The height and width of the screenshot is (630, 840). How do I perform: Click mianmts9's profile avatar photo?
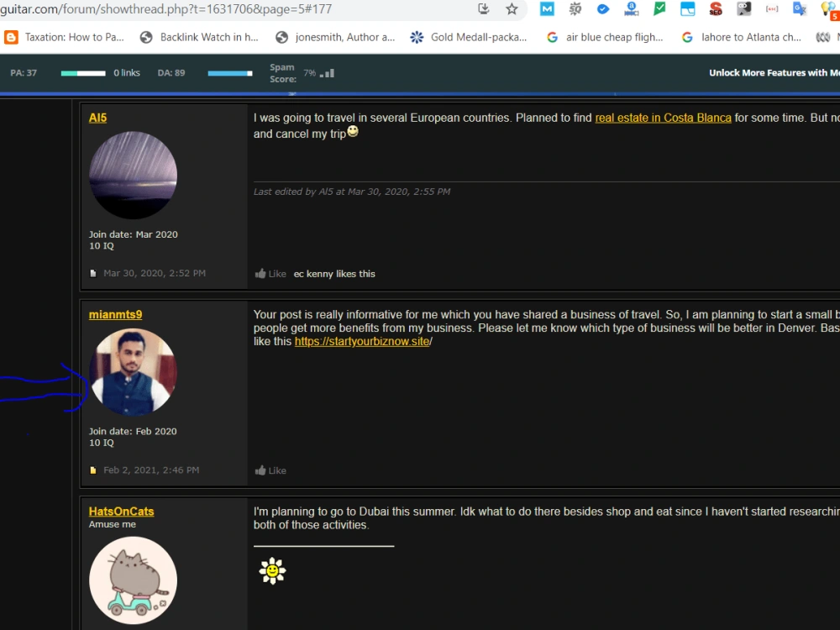[133, 372]
